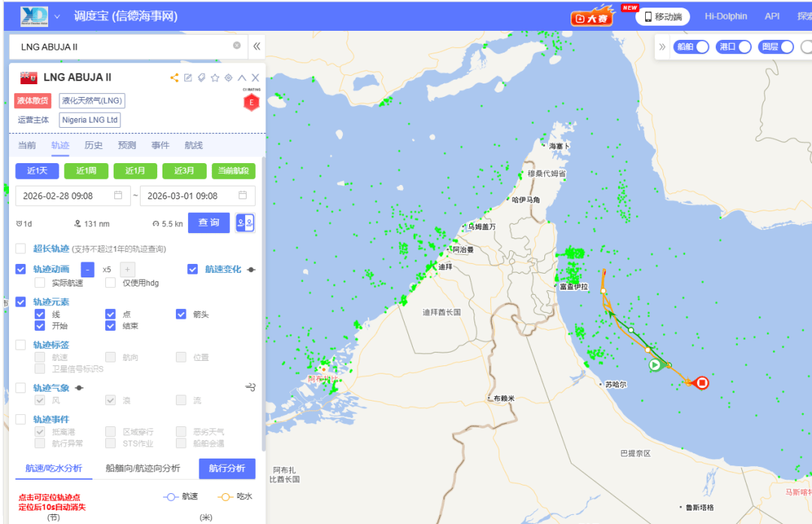Image resolution: width=812 pixels, height=524 pixels.
Task: Enable the 超长轨迹 checkbox
Action: [x=21, y=249]
